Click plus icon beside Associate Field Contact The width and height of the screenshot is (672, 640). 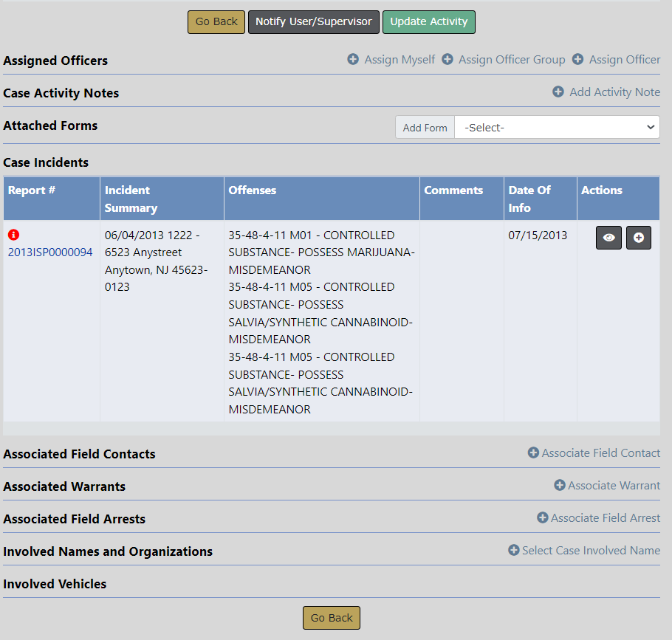point(533,453)
